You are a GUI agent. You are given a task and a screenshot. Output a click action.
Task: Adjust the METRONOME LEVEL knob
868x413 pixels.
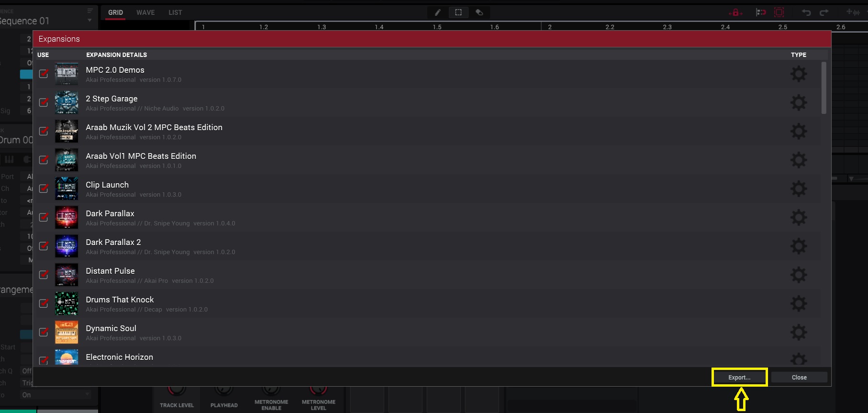tap(319, 391)
